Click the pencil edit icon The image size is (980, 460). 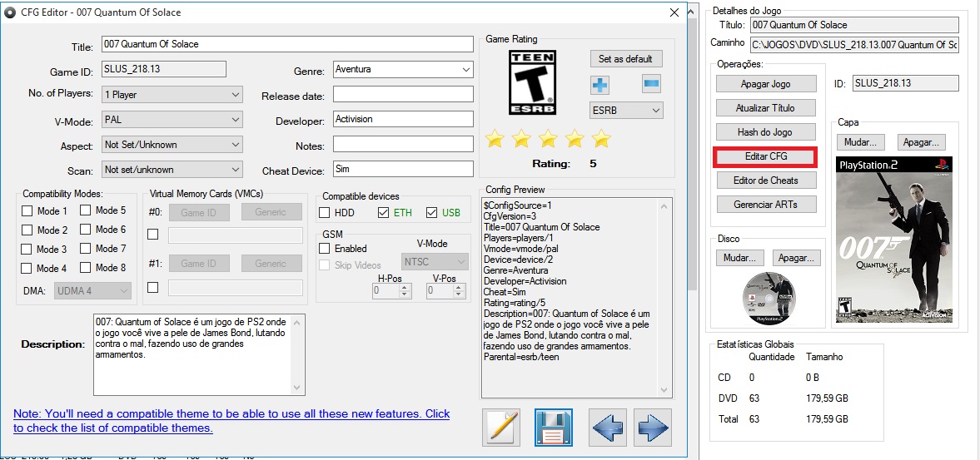pos(501,428)
